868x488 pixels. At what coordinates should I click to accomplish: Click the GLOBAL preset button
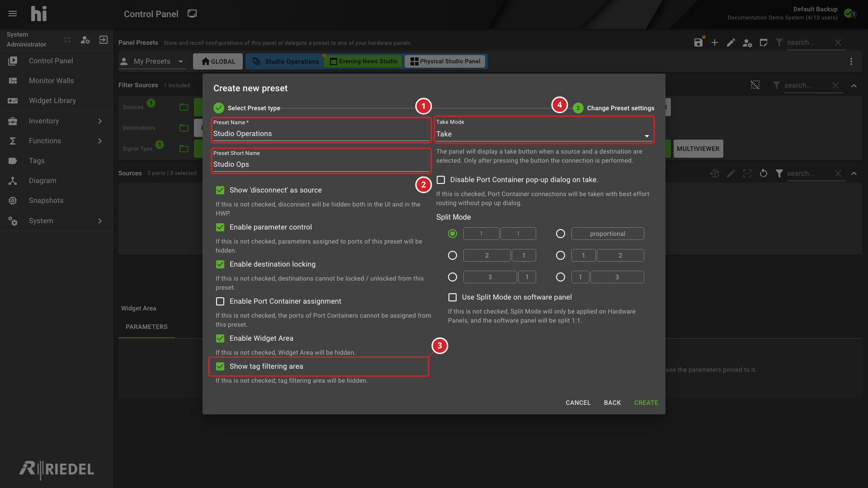[218, 61]
